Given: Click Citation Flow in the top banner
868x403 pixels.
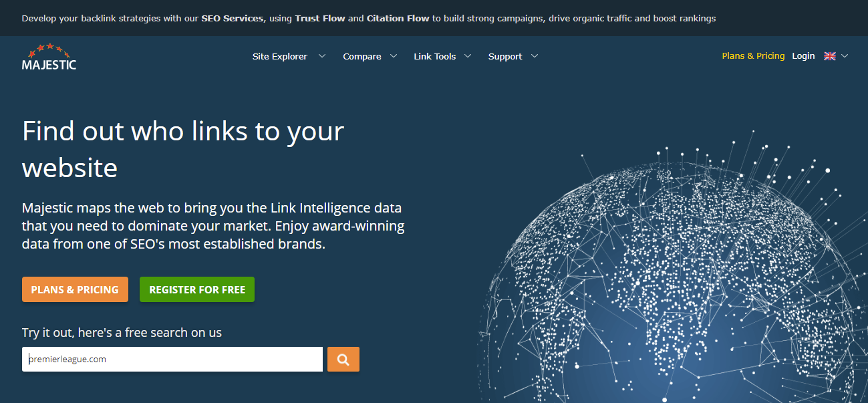Looking at the screenshot, I should point(398,19).
